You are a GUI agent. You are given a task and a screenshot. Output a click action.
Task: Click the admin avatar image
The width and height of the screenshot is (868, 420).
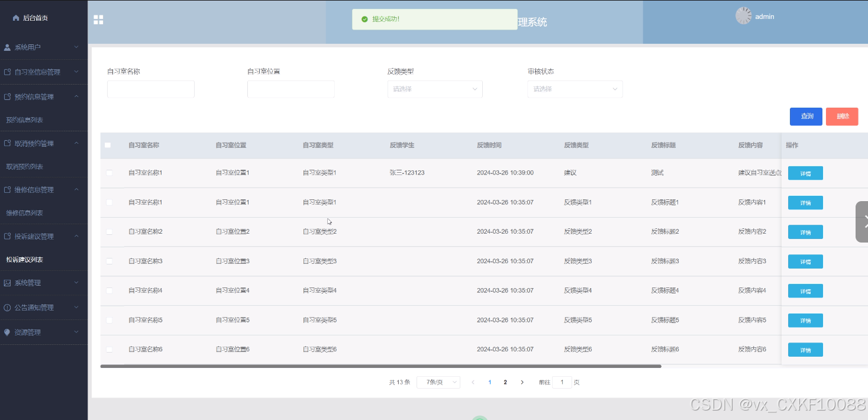743,16
